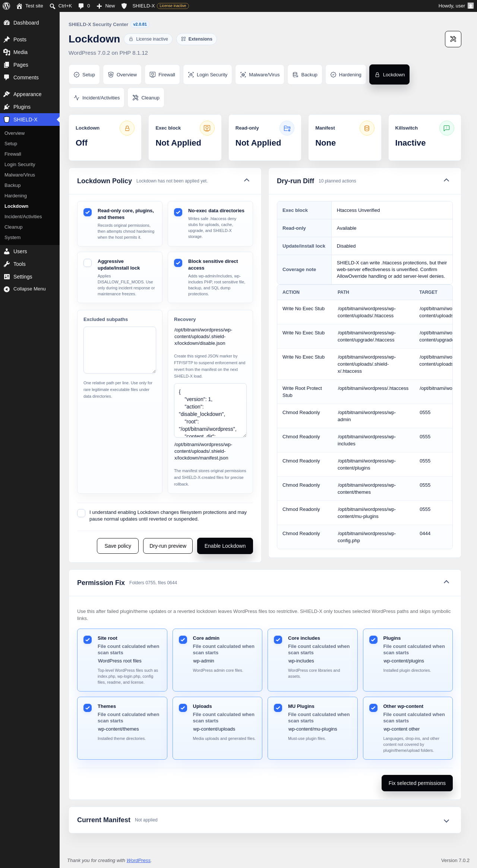Viewport: 477px width, 868px height.
Task: Open System in the SHIELD-X sidebar submenu
Action: click(x=13, y=238)
